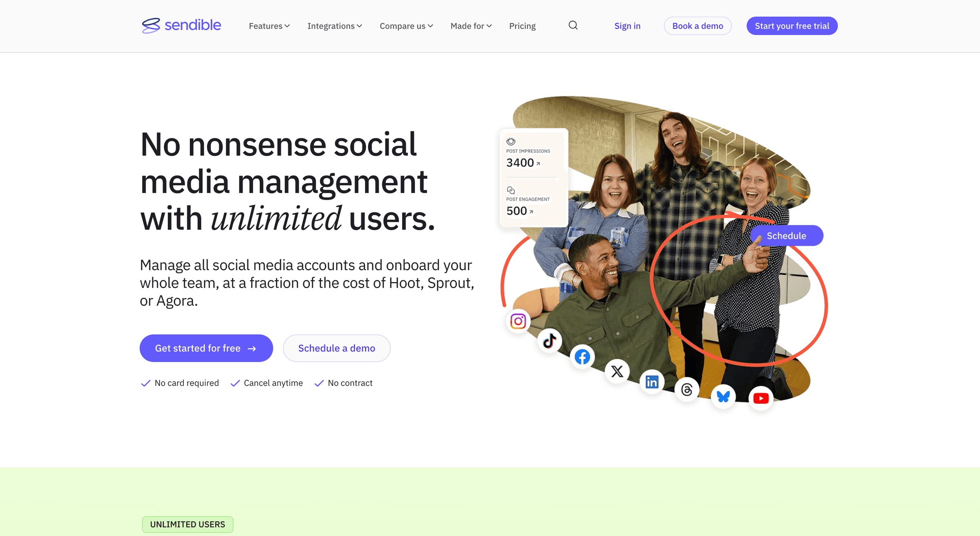Image resolution: width=980 pixels, height=536 pixels.
Task: Click the arrow next to 500
Action: pos(531,212)
